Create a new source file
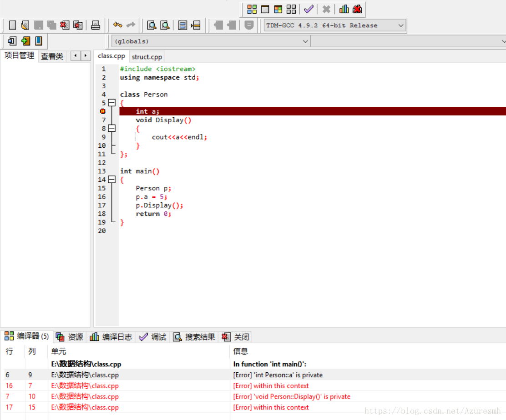Screen dimensions: 506x420 click(x=12, y=25)
